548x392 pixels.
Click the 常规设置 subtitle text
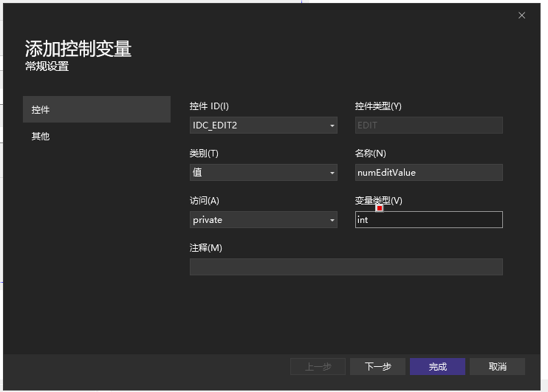click(x=47, y=66)
